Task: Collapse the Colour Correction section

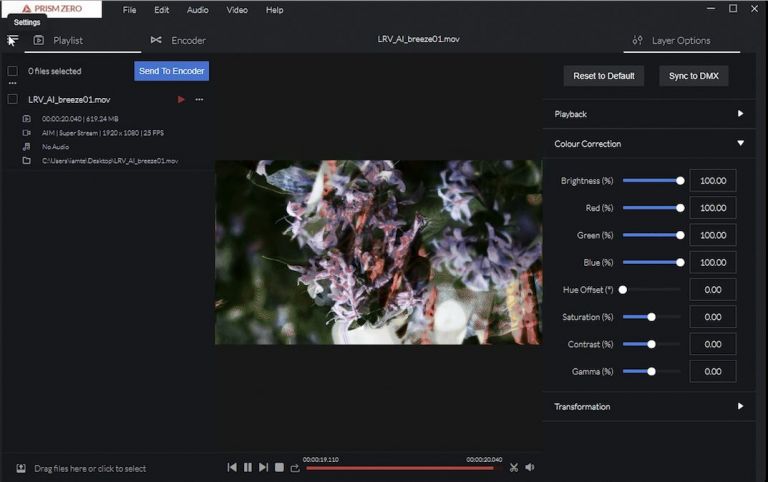Action: 740,144
